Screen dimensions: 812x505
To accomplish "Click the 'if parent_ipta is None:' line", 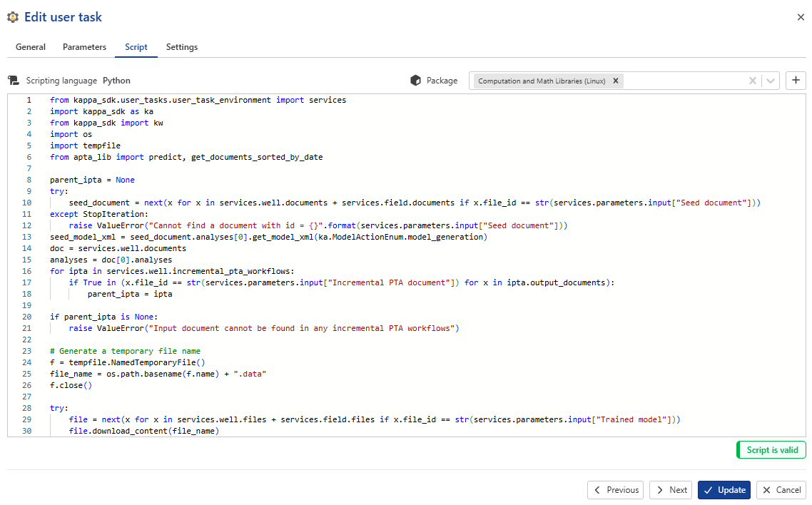I will pyautogui.click(x=103, y=317).
